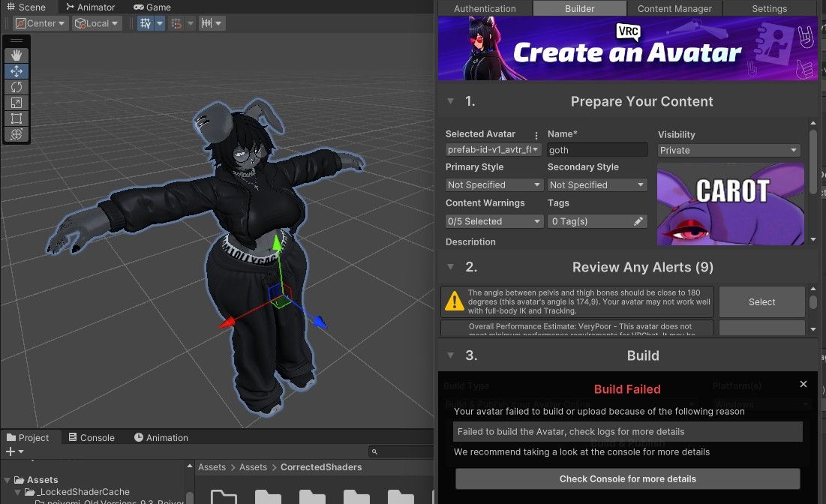This screenshot has width=826, height=504.
Task: Open the Center pivot mode dropdown
Action: pyautogui.click(x=41, y=23)
